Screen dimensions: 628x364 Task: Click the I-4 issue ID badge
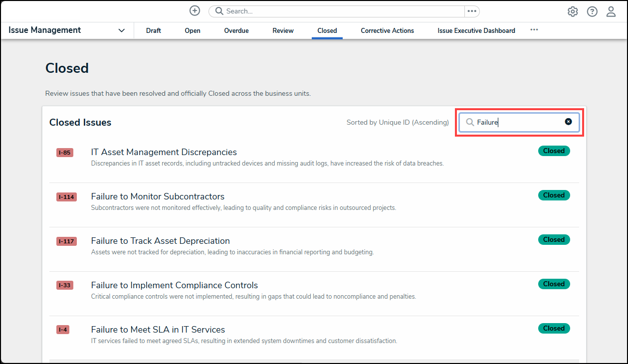point(63,330)
